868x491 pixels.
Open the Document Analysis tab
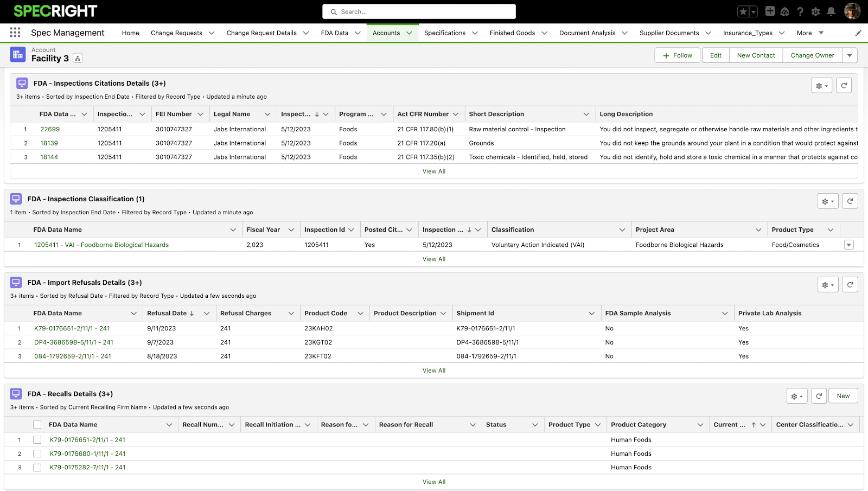[587, 33]
